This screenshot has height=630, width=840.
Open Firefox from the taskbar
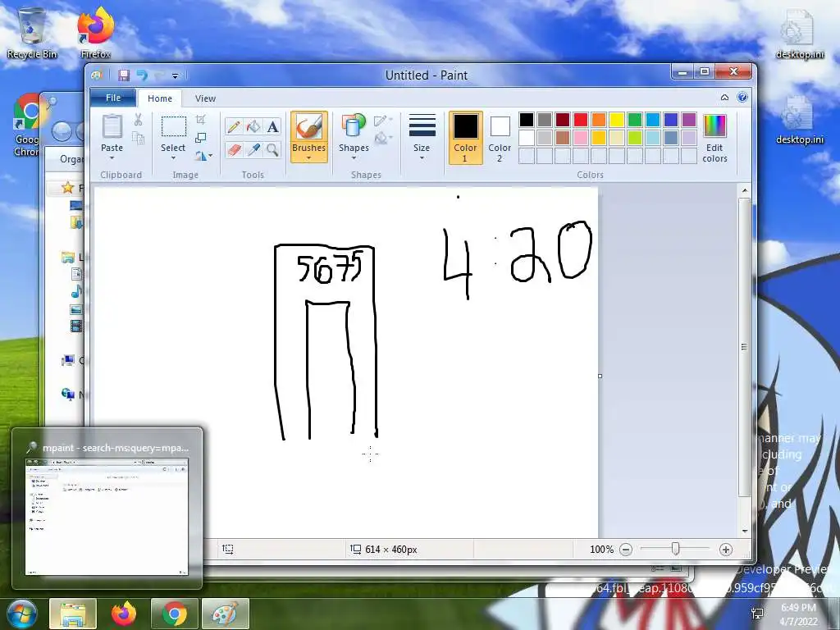[x=124, y=614]
